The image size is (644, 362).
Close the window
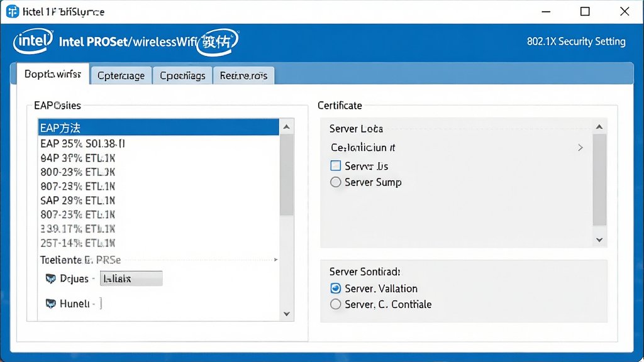625,11
